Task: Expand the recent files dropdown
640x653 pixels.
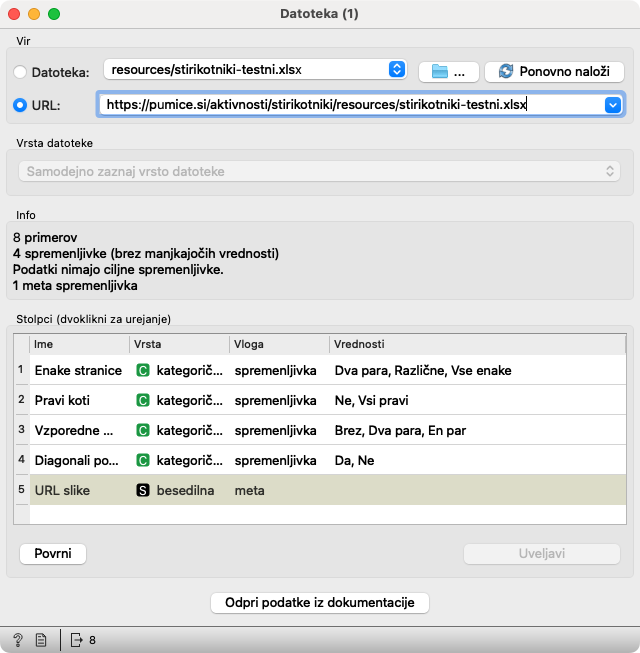Action: [x=396, y=70]
